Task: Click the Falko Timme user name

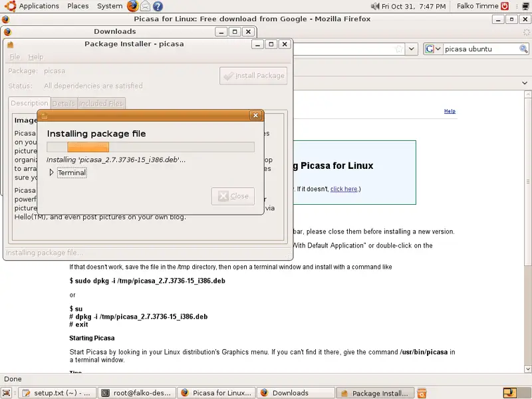Action: click(477, 6)
